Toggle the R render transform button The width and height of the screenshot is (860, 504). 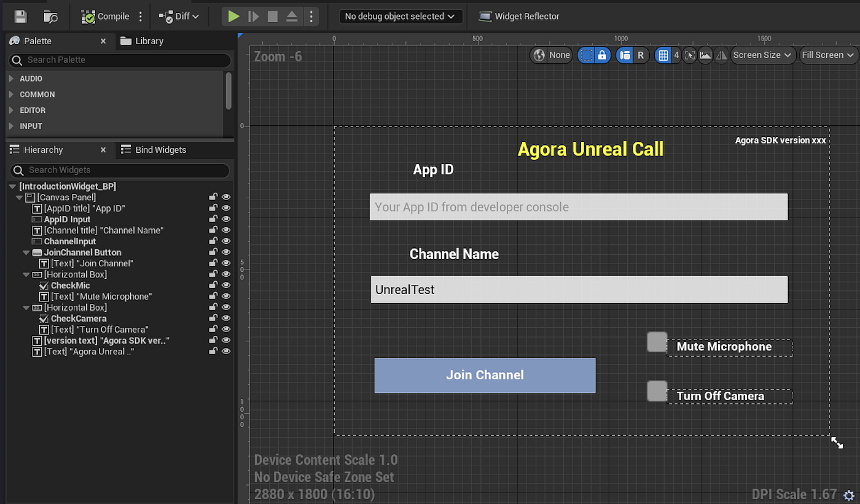[x=641, y=55]
